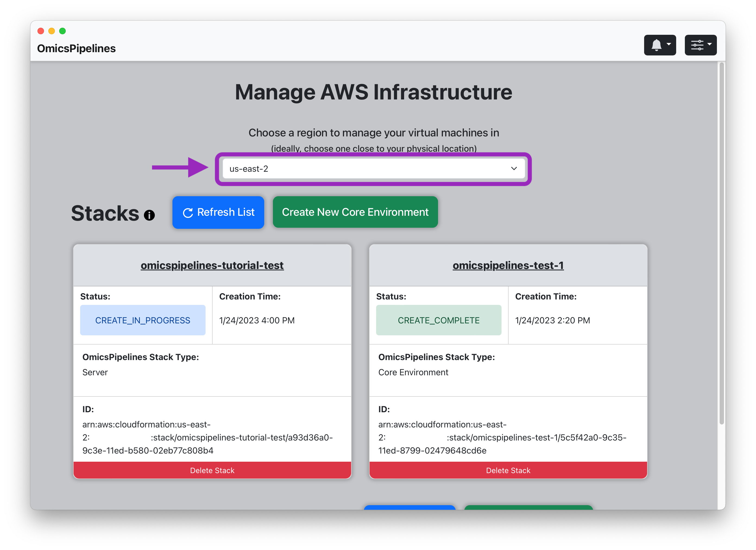Select creation time 1/24/2023 4:00 PM

(257, 320)
